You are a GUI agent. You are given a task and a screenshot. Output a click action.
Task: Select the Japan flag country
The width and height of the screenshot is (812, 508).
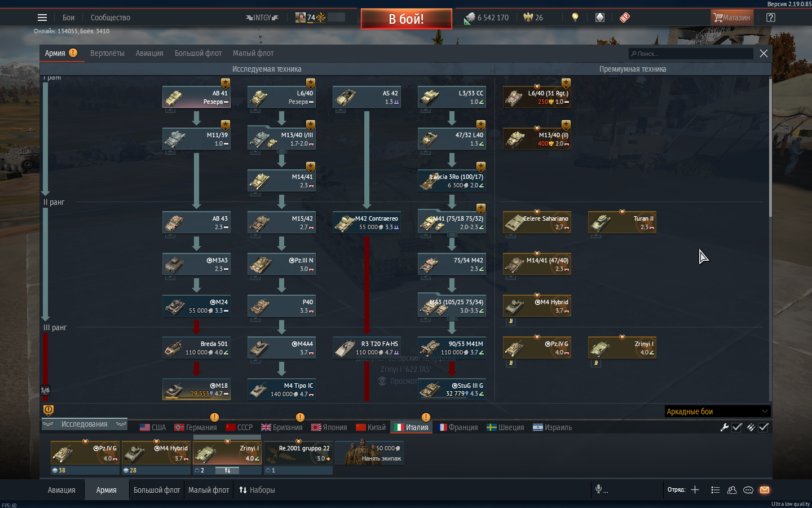pyautogui.click(x=329, y=427)
